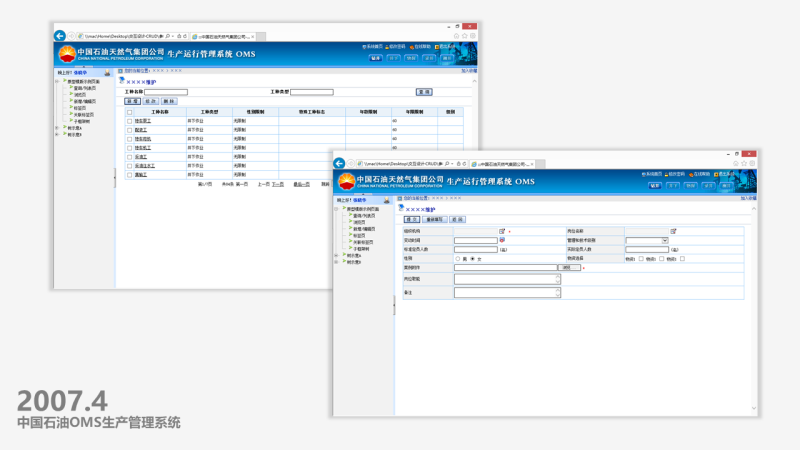Collapse the top tree node in rear sidebar
Screen dimensions: 800x450
[57, 81]
